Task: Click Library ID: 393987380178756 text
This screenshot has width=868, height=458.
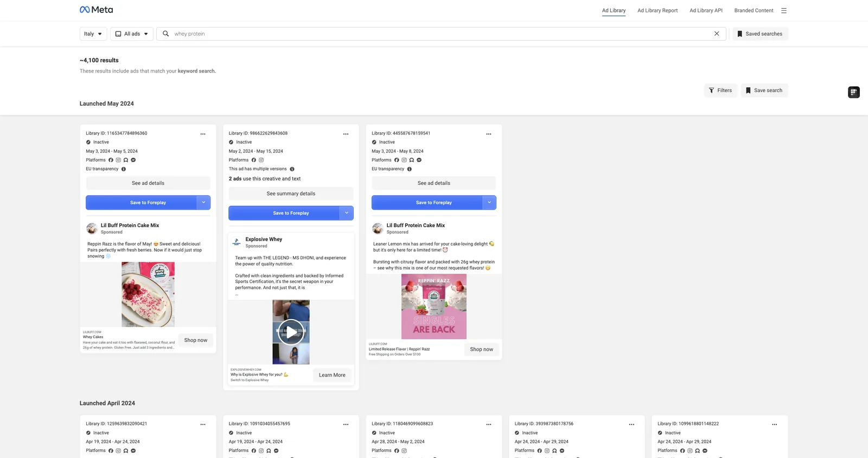Action: 544,424
